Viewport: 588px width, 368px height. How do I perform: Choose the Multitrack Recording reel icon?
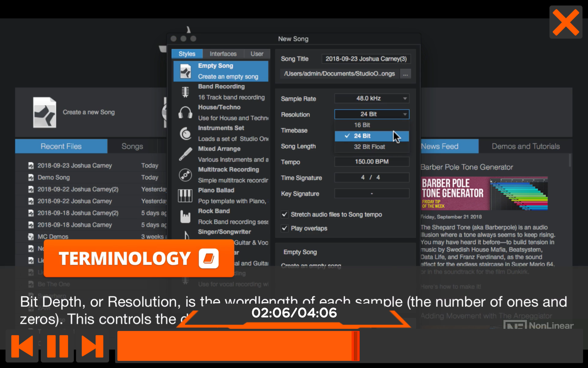click(185, 175)
